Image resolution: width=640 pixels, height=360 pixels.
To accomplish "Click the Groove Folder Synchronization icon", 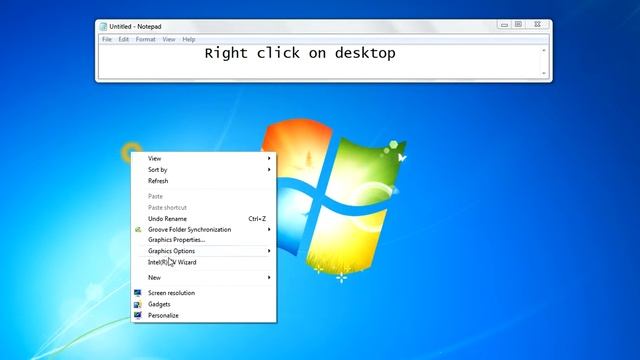I will click(x=138, y=229).
